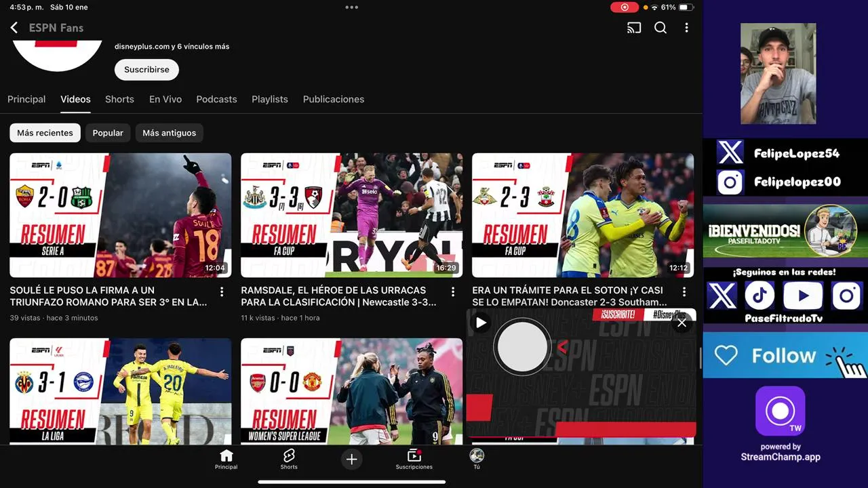Open search with the magnifier icon

(x=660, y=28)
